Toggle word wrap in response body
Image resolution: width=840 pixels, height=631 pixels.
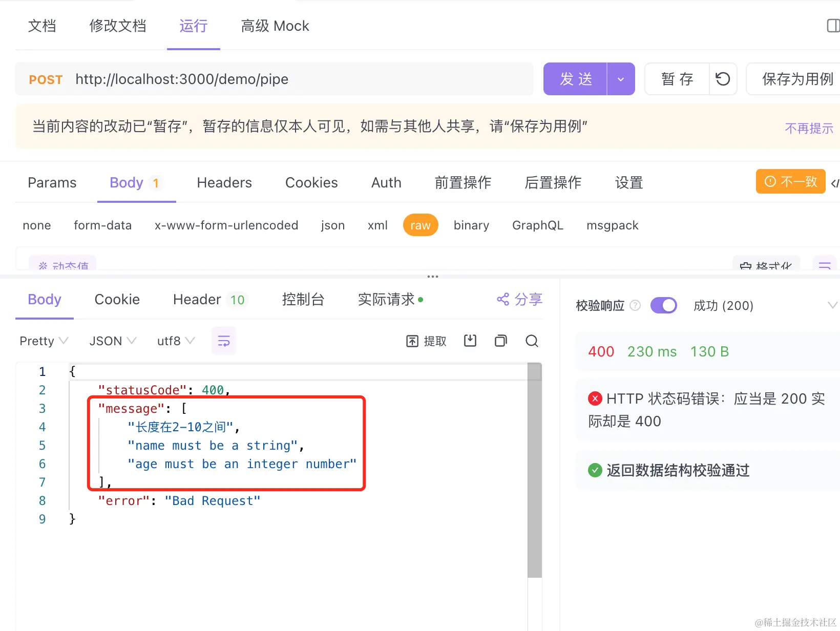coord(224,341)
